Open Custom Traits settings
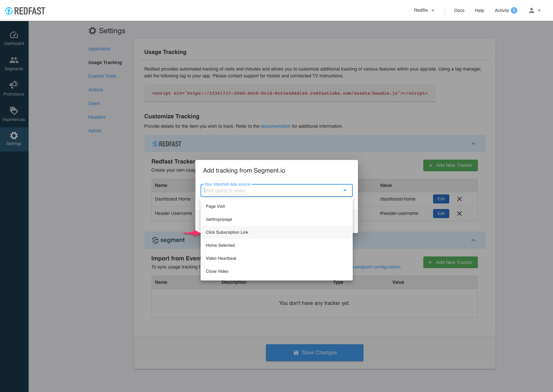The image size is (553, 392). point(102,76)
